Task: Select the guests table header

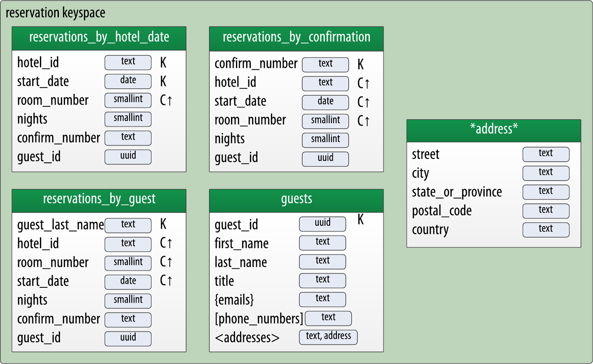Action: point(296,201)
